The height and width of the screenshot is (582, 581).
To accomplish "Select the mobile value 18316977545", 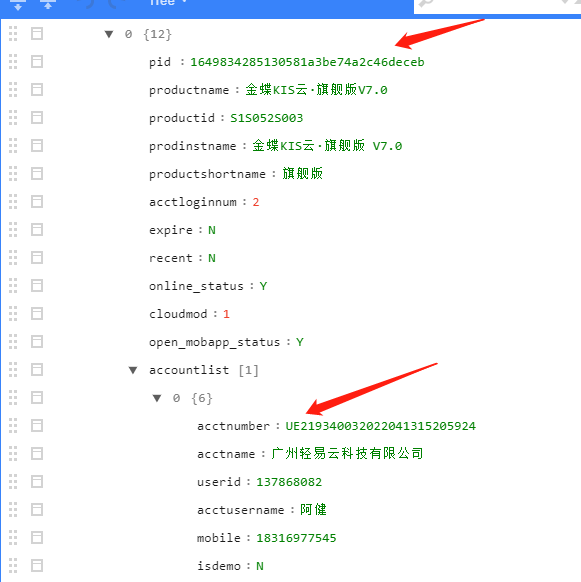I will click(x=296, y=538).
